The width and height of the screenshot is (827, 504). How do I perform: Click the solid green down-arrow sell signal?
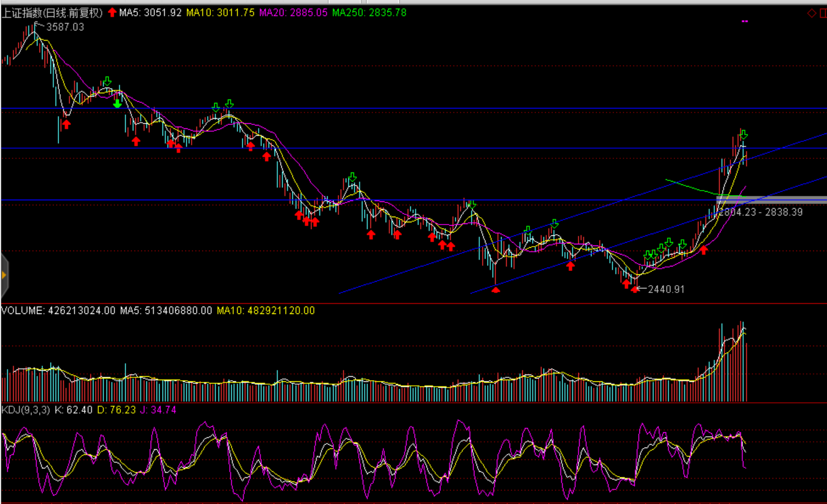tap(117, 104)
